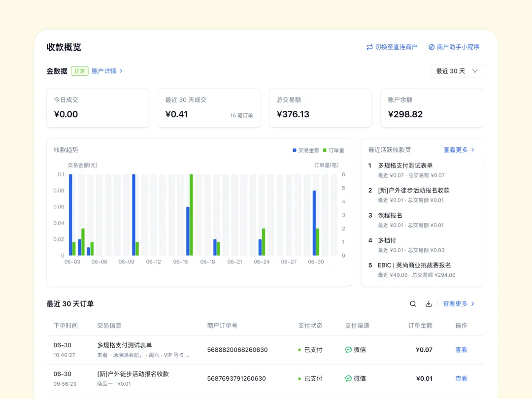Screen dimensions: 532x399
Task: Click the green 订单量 legend square
Action: click(x=325, y=150)
